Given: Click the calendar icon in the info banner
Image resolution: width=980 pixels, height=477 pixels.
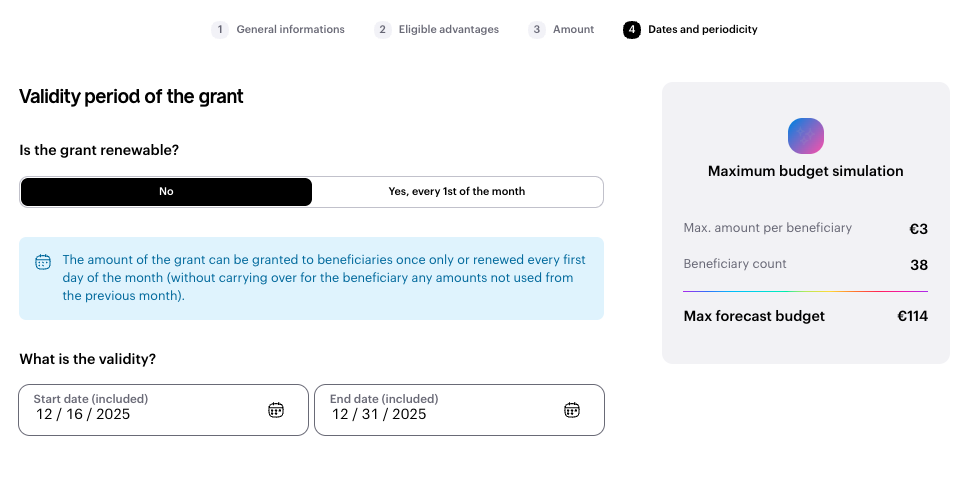Looking at the screenshot, I should [x=43, y=262].
